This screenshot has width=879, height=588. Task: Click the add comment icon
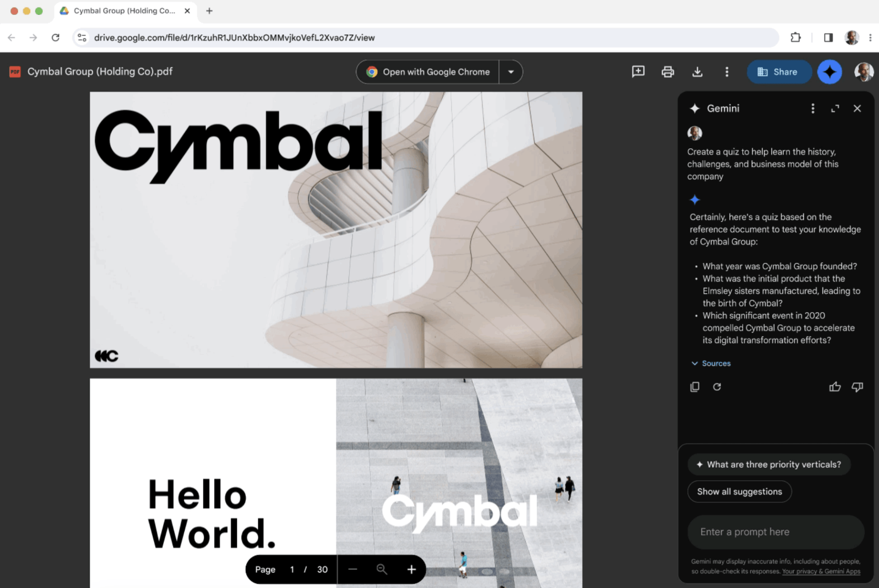click(x=638, y=71)
